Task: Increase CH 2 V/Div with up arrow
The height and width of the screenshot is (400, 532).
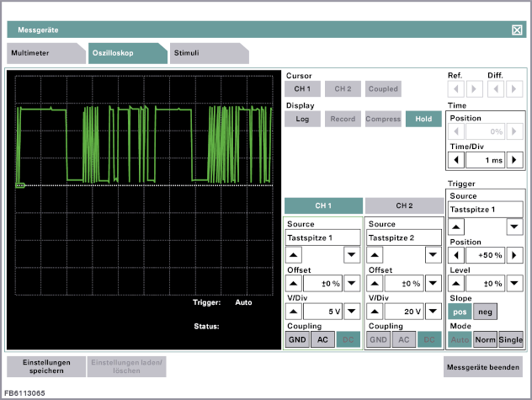Action: click(x=375, y=312)
